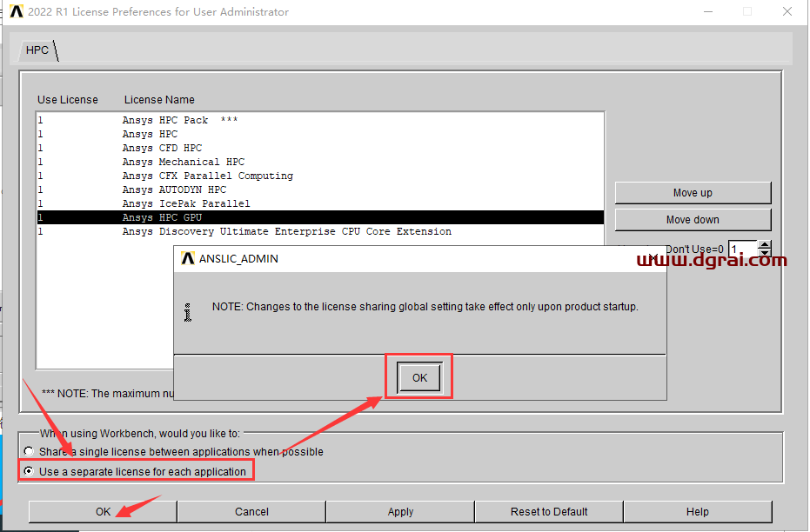Select Ansys CFX Parallel Computing row
Viewport: 810px width, 532px height.
click(x=320, y=176)
